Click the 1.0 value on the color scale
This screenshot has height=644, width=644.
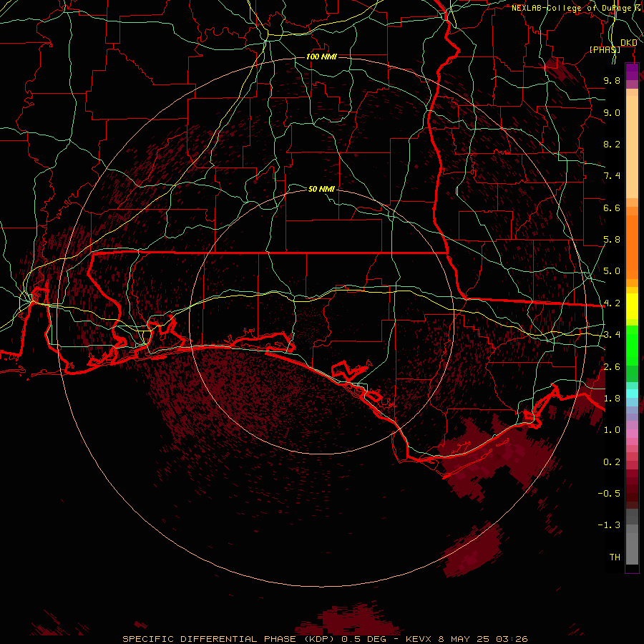pos(612,430)
